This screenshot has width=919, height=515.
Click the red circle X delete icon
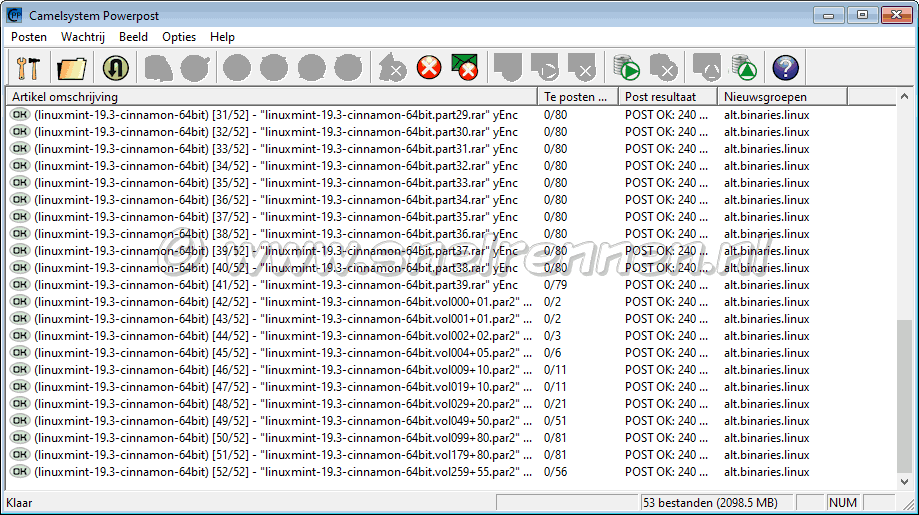[x=429, y=68]
